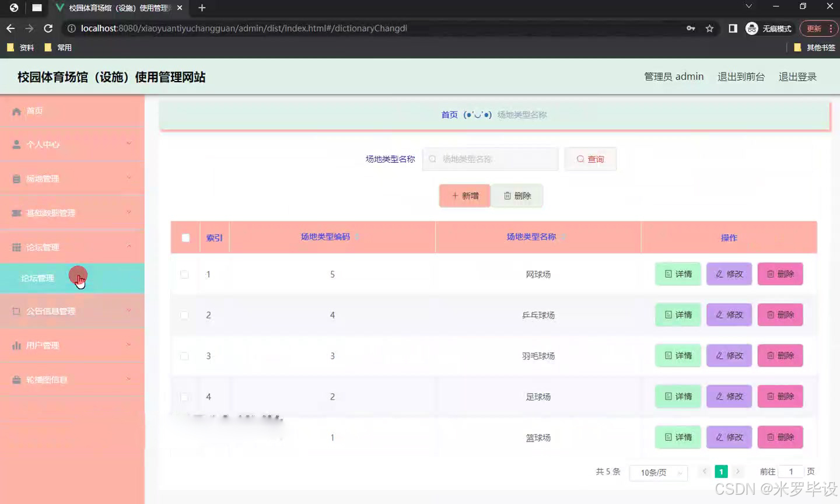Expand the 轮播图信息 menu chevron

pos(129,379)
